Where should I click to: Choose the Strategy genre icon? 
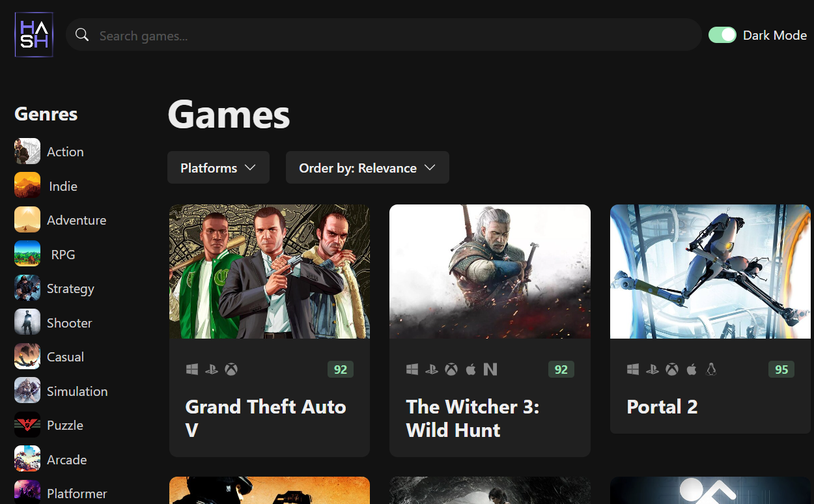coord(27,288)
